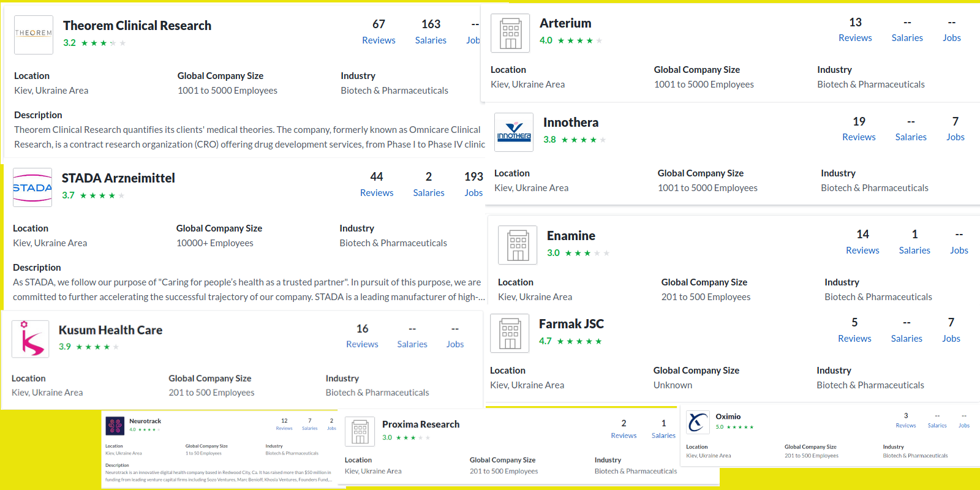Open the Theorem Clinical Research company page
980x490 pixels.
(137, 26)
